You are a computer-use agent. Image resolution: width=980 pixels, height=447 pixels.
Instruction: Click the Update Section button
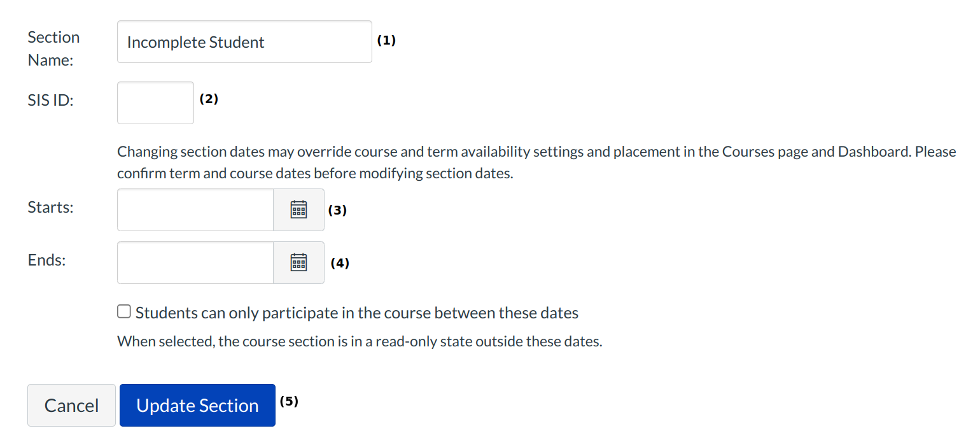coord(197,405)
